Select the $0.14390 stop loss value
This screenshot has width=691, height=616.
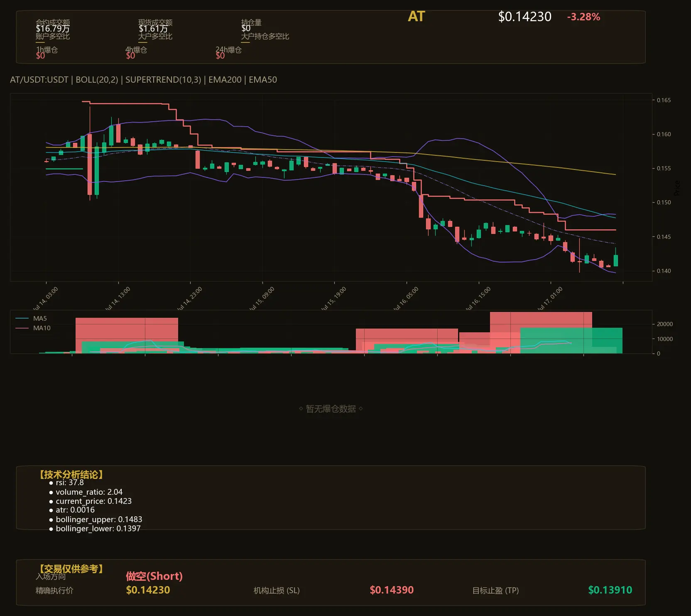[x=392, y=590]
